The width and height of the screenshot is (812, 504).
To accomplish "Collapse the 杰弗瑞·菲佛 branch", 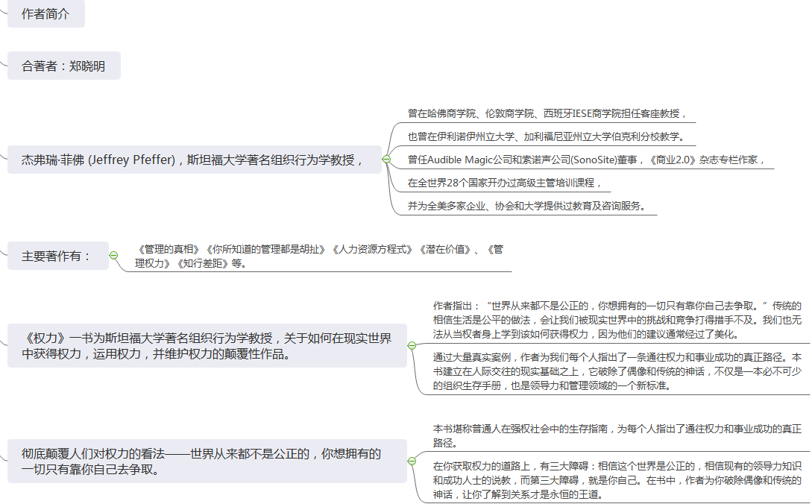I will (386, 159).
